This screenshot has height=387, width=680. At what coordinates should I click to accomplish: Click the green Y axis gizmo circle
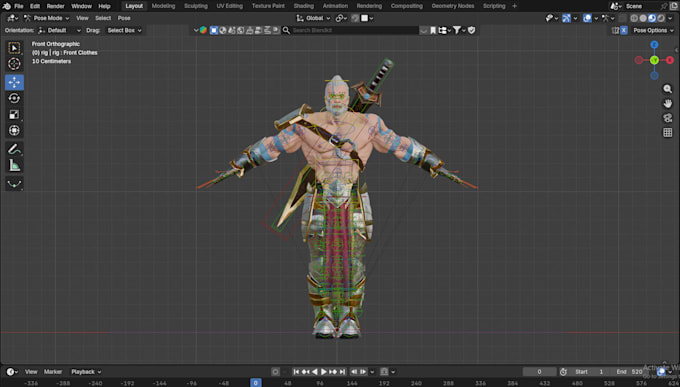[x=654, y=60]
